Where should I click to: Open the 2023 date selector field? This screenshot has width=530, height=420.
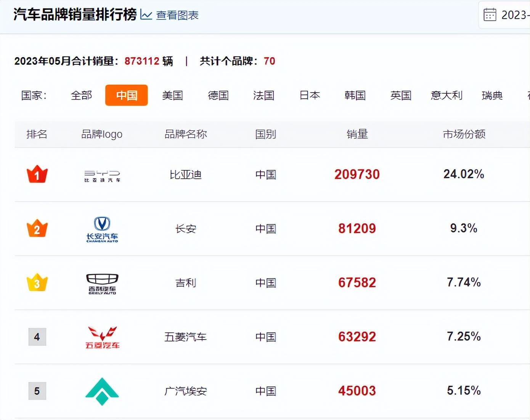(504, 15)
